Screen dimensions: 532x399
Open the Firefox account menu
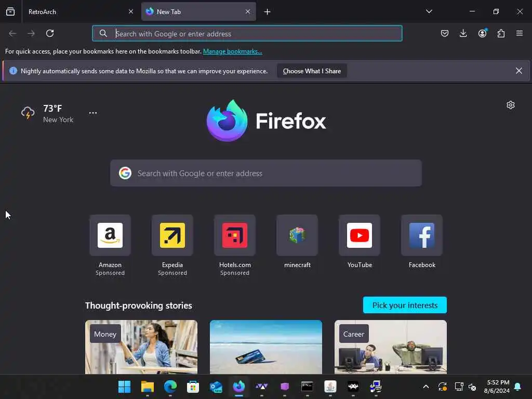482,33
